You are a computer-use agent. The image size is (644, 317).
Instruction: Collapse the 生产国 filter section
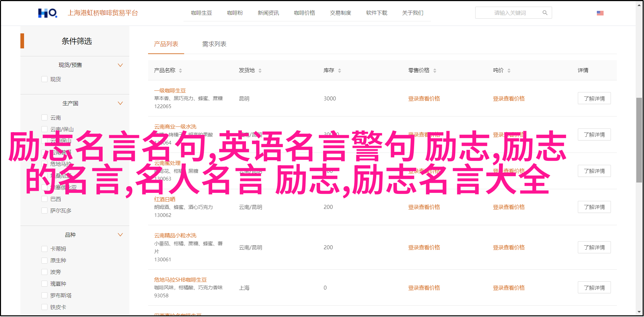coord(120,103)
